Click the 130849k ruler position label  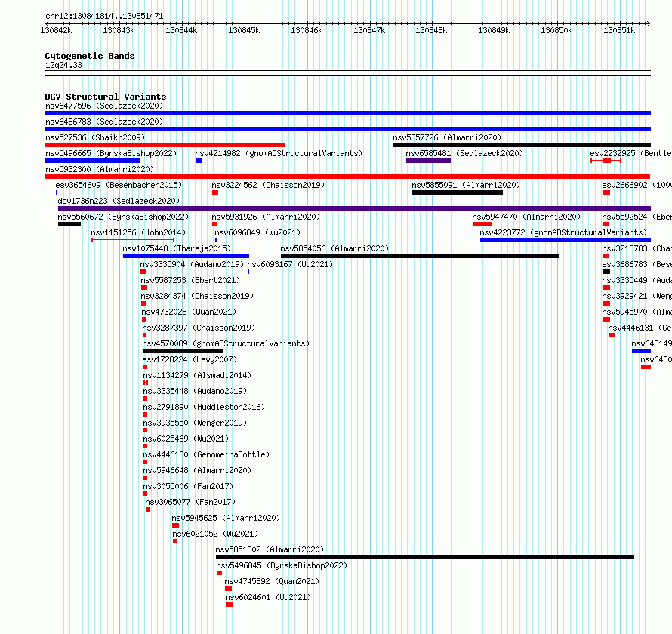494,30
